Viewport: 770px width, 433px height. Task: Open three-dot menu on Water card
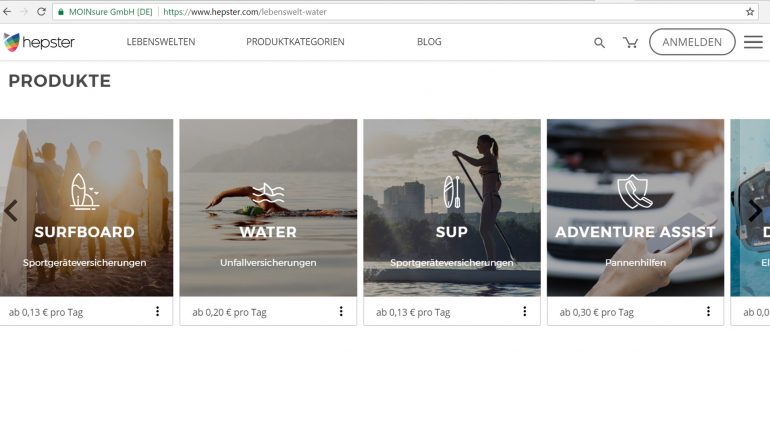[341, 311]
